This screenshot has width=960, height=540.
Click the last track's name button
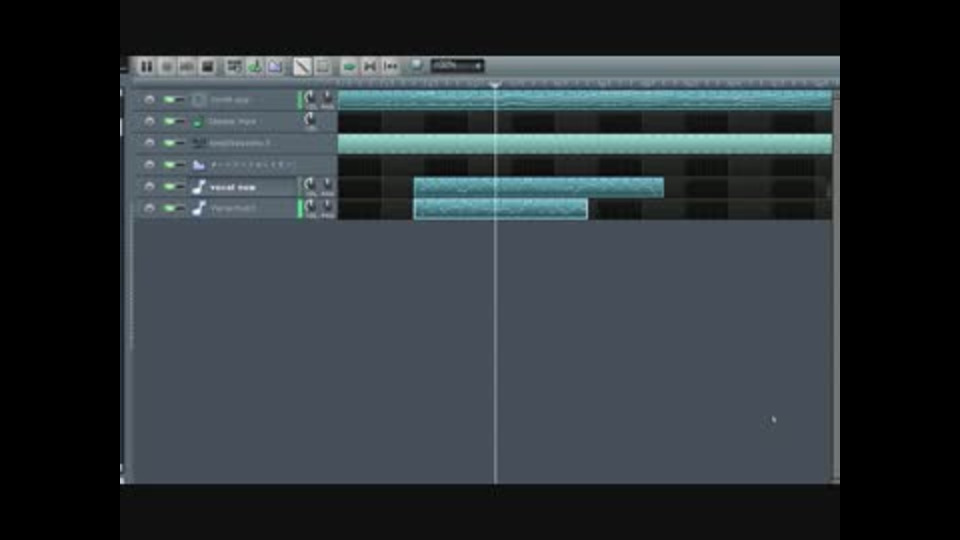[243, 208]
